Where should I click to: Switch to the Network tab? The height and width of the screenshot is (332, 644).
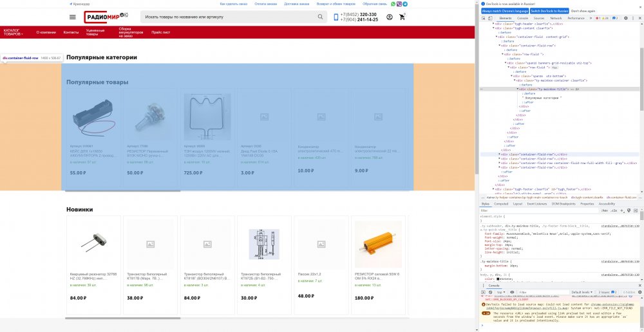coord(556,18)
